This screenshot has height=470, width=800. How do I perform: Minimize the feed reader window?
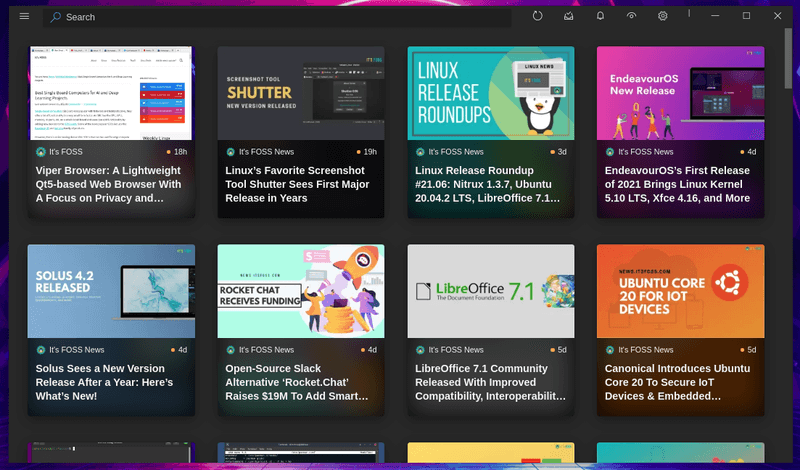click(715, 16)
